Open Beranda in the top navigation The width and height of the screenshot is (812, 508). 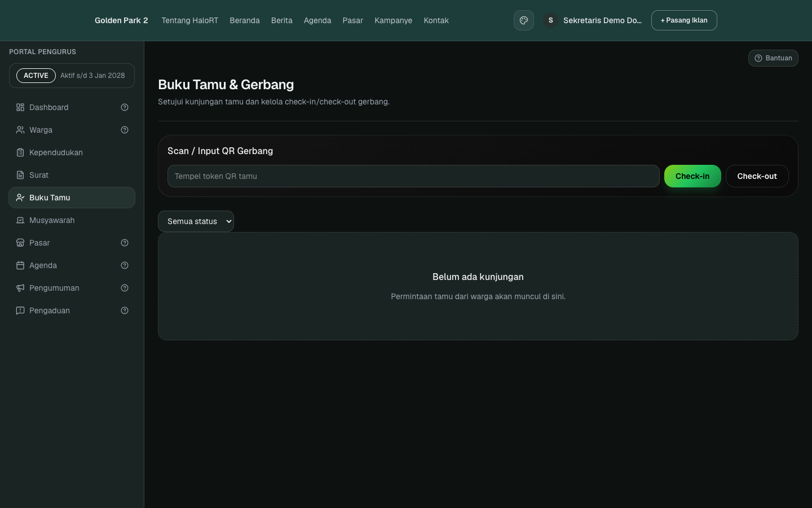[245, 20]
